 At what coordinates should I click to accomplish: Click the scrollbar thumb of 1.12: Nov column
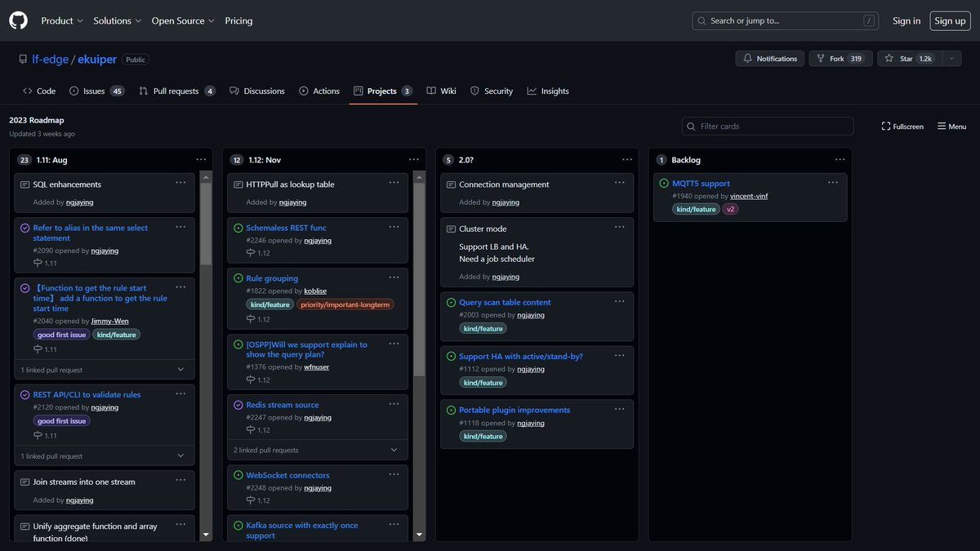(x=419, y=279)
